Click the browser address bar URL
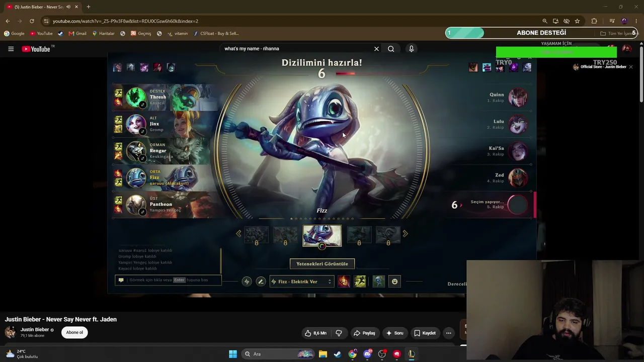 pos(125,21)
